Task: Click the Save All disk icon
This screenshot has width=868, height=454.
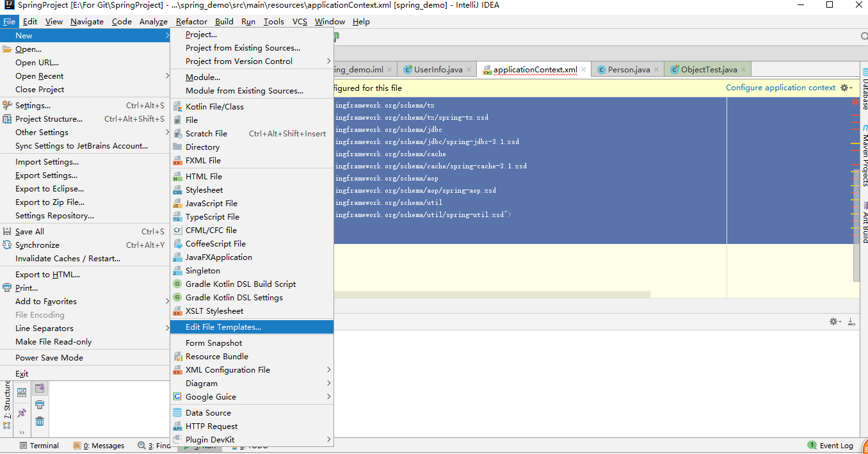Action: [x=7, y=232]
